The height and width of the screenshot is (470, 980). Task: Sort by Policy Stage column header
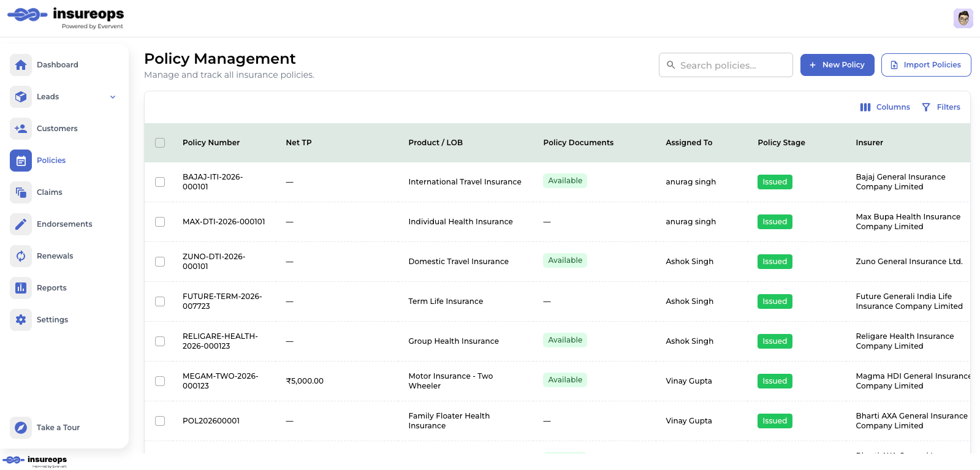pyautogui.click(x=781, y=143)
